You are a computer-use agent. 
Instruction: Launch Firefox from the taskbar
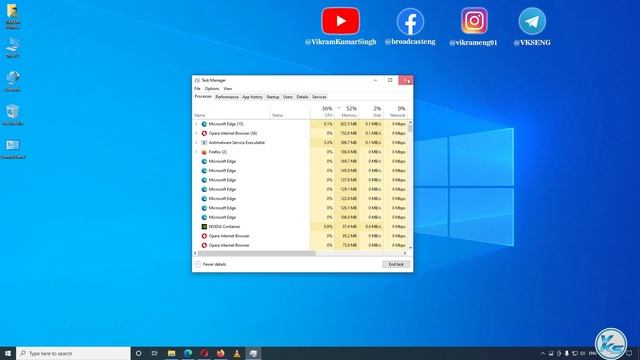click(x=220, y=353)
